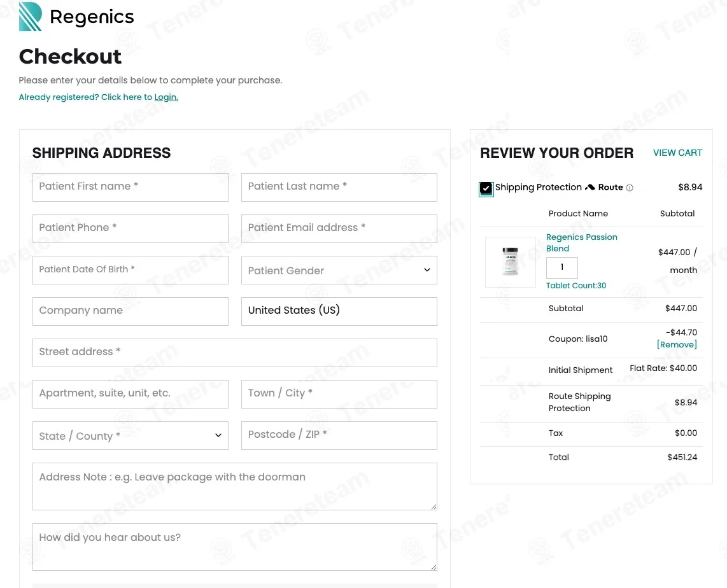Focus the Address Note text area
Image resolution: width=727 pixels, height=588 pixels.
(235, 487)
